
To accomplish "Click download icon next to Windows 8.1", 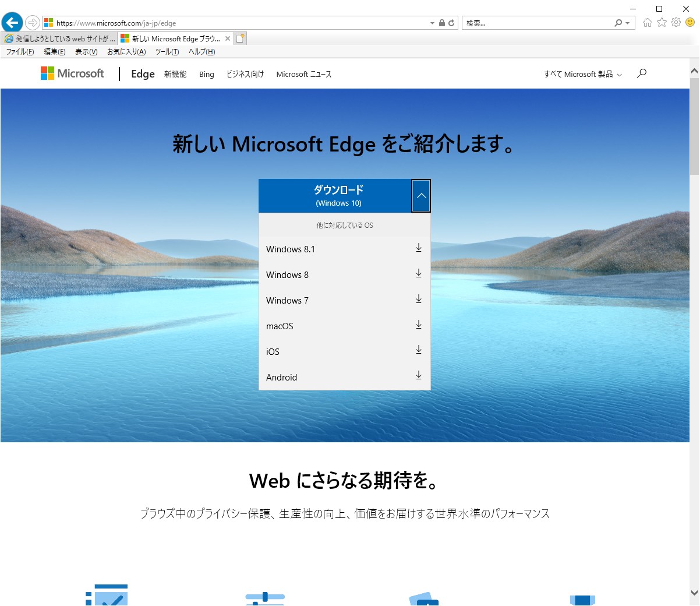I will (419, 248).
